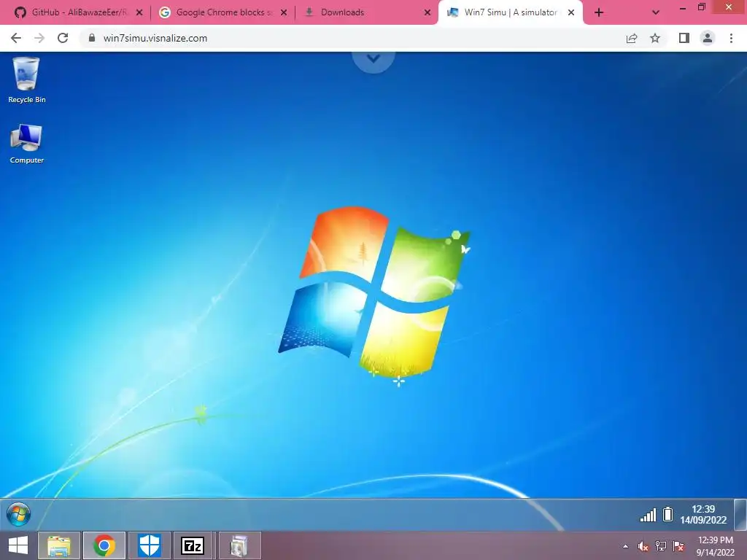The width and height of the screenshot is (747, 560).
Task: Click the muted speaker tray icon
Action: coord(643,546)
